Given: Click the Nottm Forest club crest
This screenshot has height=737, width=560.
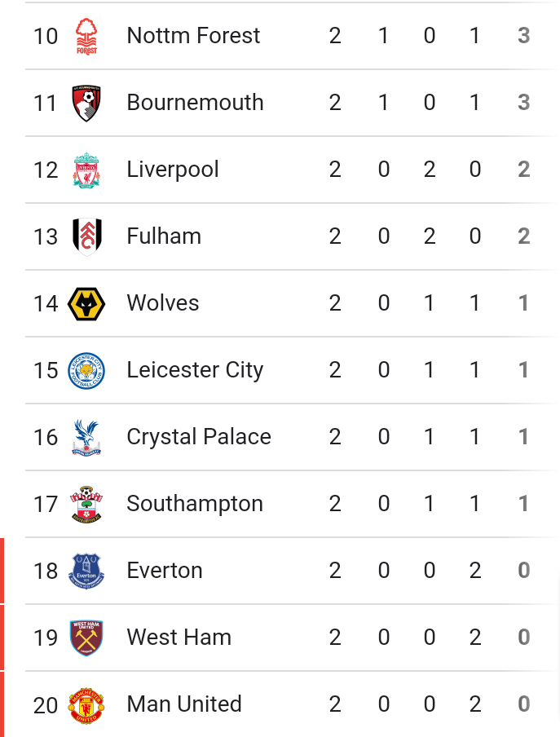Looking at the screenshot, I should [x=86, y=36].
